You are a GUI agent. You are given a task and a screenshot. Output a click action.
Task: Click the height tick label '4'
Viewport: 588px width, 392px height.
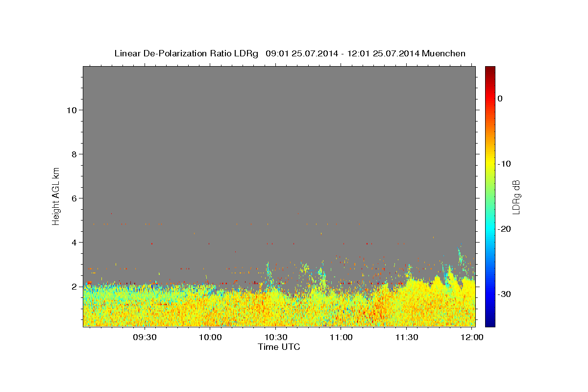(74, 243)
